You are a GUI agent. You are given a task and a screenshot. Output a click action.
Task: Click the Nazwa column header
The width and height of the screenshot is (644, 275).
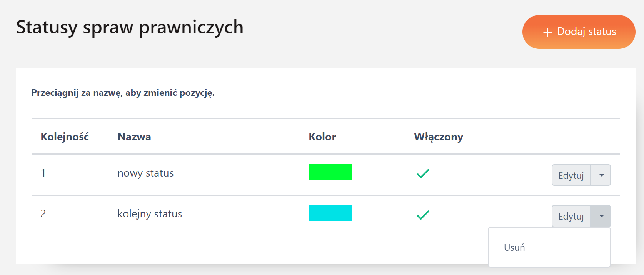[x=134, y=137]
